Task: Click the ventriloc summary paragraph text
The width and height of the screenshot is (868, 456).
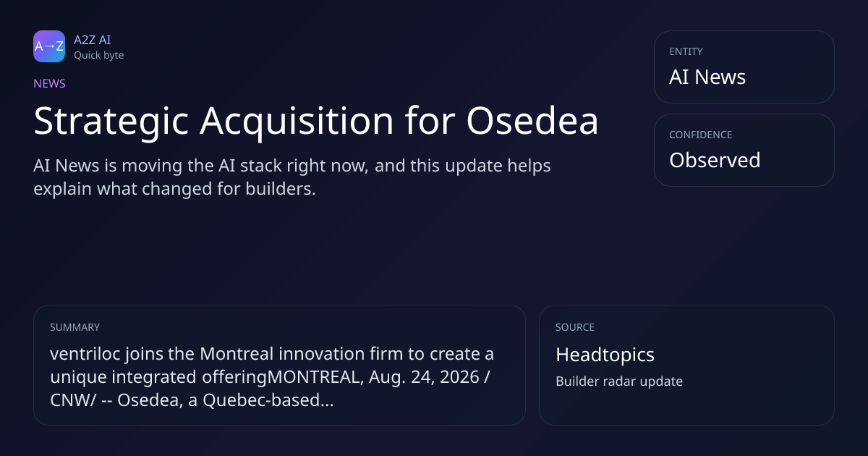Action: coord(272,376)
